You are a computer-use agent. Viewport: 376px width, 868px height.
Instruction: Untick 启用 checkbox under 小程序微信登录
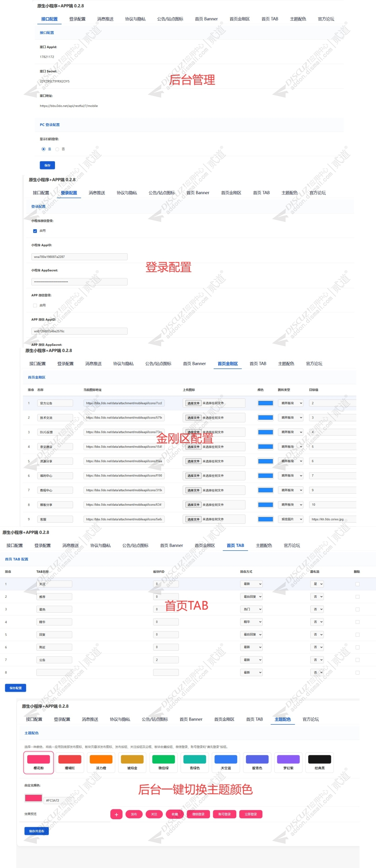point(35,231)
